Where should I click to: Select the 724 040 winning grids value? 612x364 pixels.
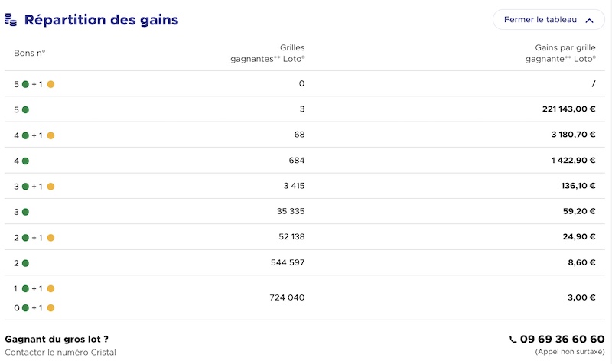[287, 297]
